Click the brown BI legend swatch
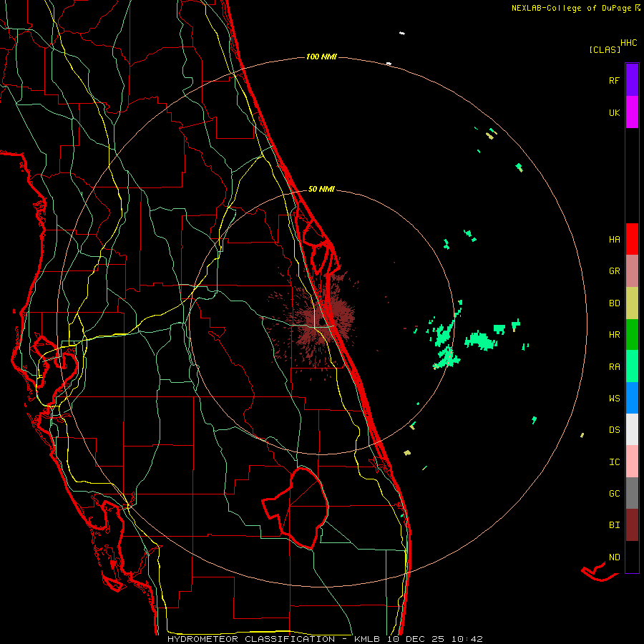 point(632,525)
